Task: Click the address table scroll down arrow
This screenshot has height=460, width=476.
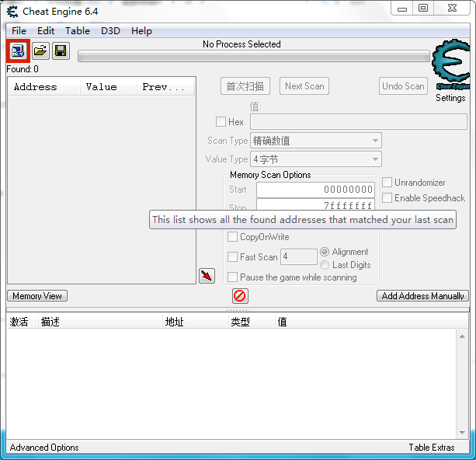Action: (462, 432)
